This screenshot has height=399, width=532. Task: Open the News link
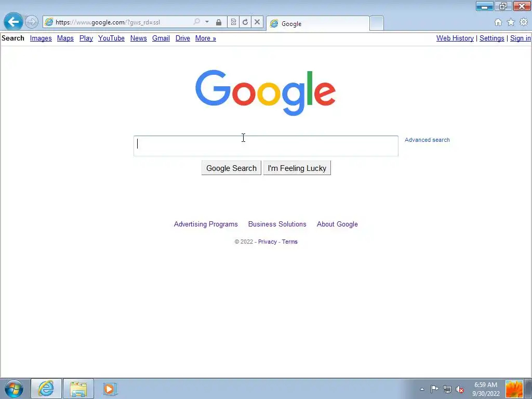pyautogui.click(x=138, y=38)
